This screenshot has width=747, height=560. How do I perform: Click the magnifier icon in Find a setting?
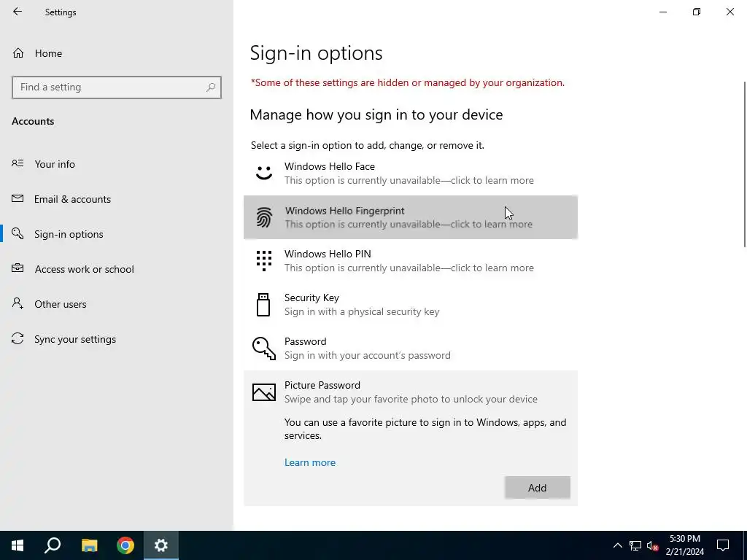point(211,87)
